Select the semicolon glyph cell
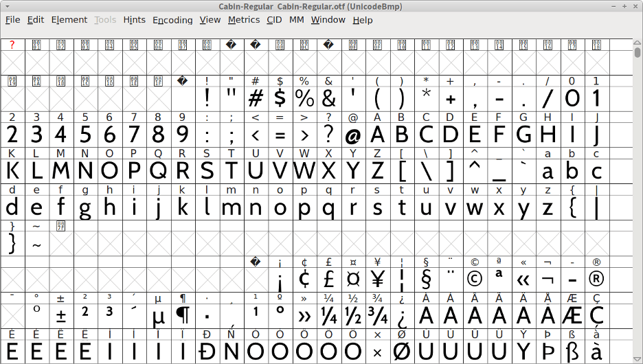 232,135
